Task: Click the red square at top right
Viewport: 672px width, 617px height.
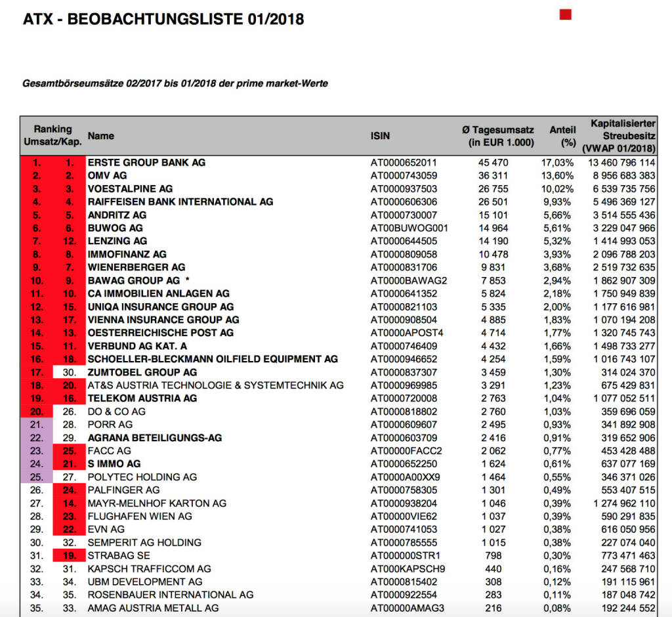Action: point(565,14)
